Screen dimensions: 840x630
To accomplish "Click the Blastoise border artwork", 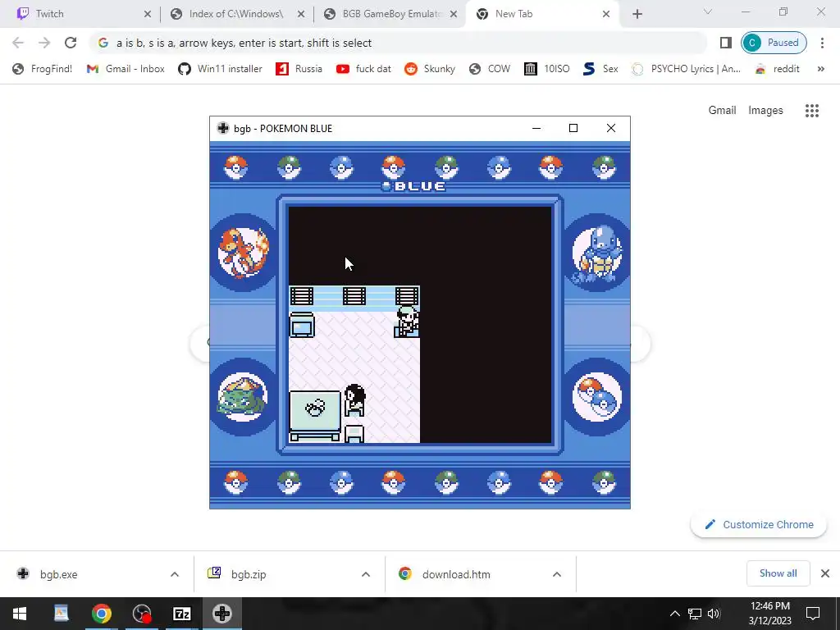I will [597, 253].
